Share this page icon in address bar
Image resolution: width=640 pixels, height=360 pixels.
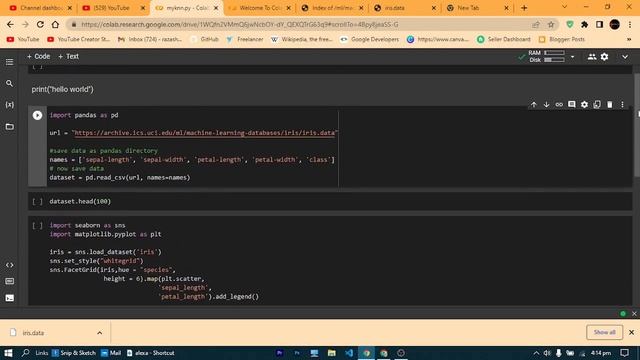coord(536,24)
